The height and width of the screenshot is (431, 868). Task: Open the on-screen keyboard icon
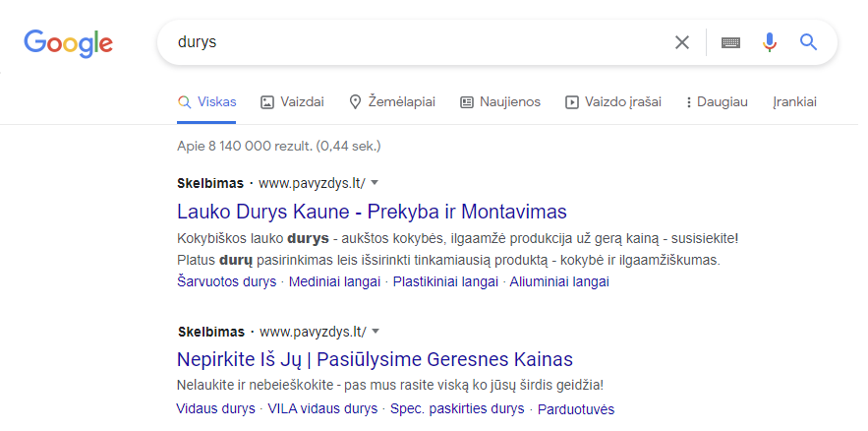tap(730, 42)
